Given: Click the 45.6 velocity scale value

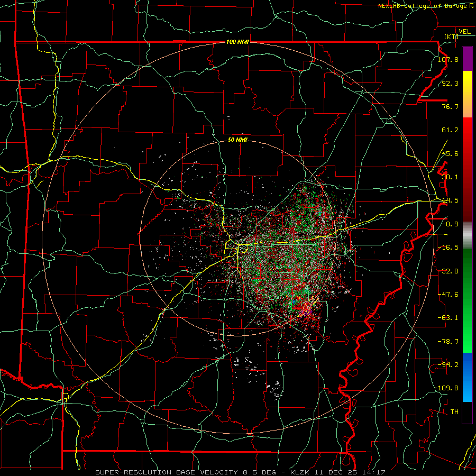Looking at the screenshot, I should pos(450,153).
